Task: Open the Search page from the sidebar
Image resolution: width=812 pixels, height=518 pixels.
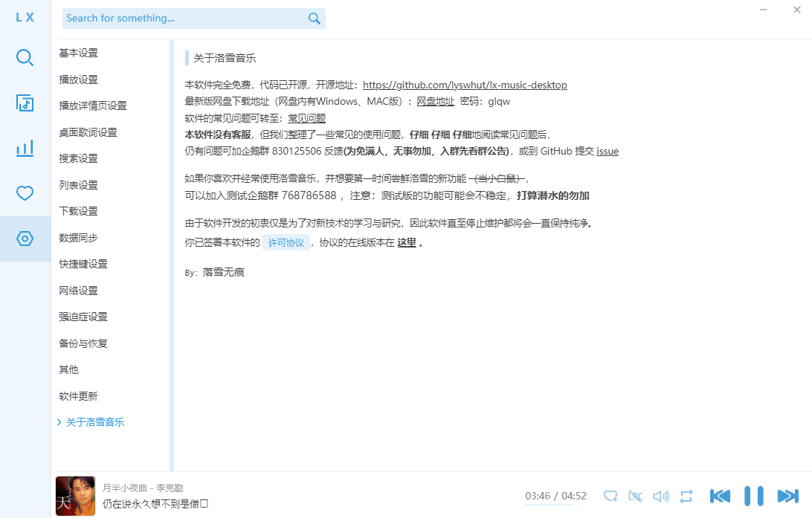Action: 25,57
